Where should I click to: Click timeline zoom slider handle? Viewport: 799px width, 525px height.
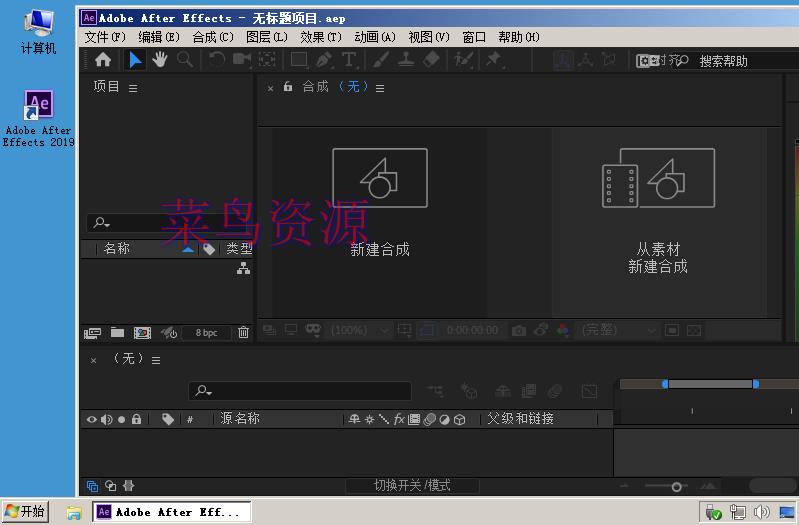(676, 487)
